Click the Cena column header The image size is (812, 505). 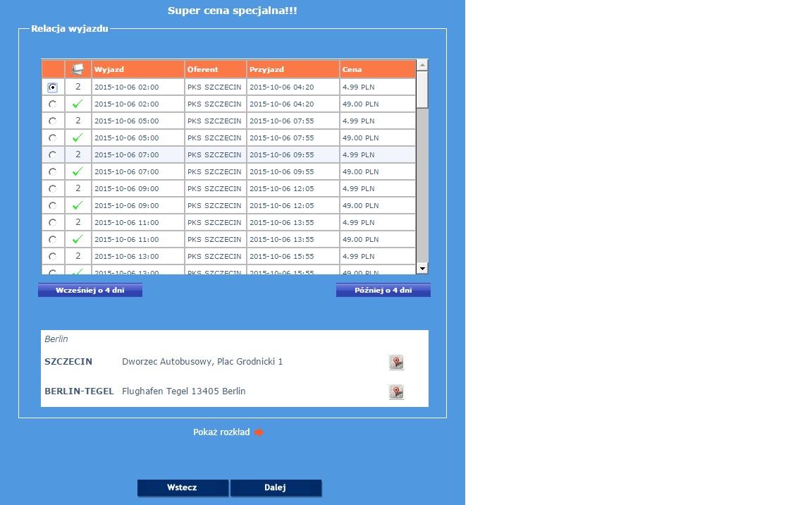(378, 69)
